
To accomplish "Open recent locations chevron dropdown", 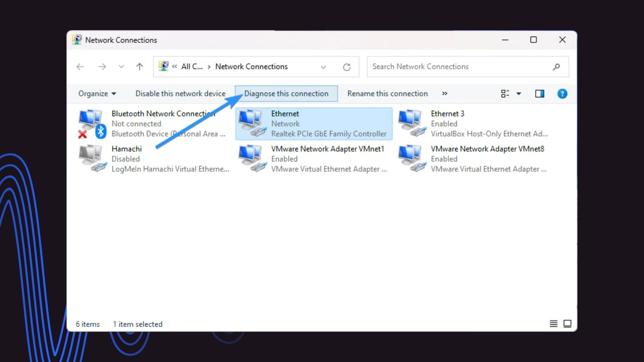I will coord(121,67).
